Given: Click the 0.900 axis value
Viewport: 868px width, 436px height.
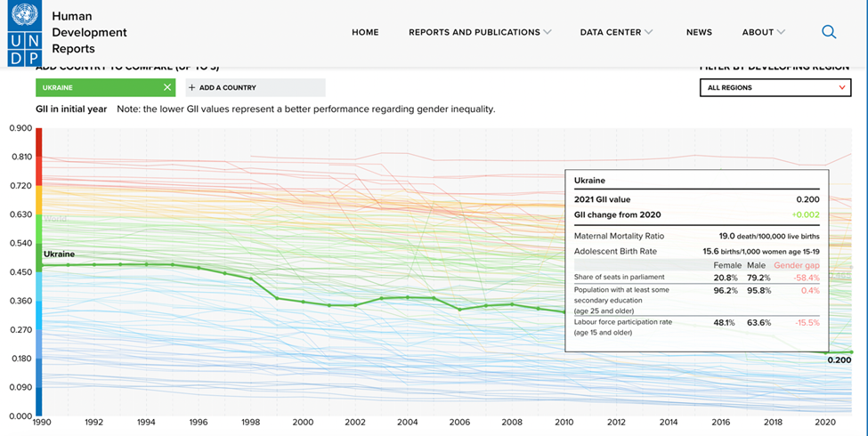Looking at the screenshot, I should 20,128.
